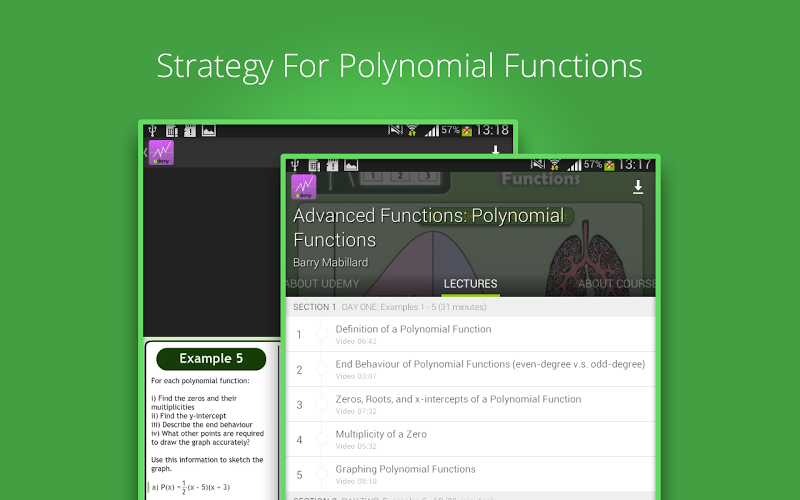Image resolution: width=800 pixels, height=500 pixels.
Task: Tap progress circle for lecture 2
Action: [322, 369]
